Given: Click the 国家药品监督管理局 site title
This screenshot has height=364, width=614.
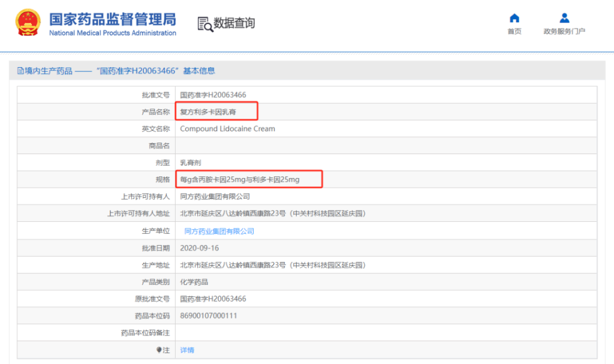Looking at the screenshot, I should (112, 19).
